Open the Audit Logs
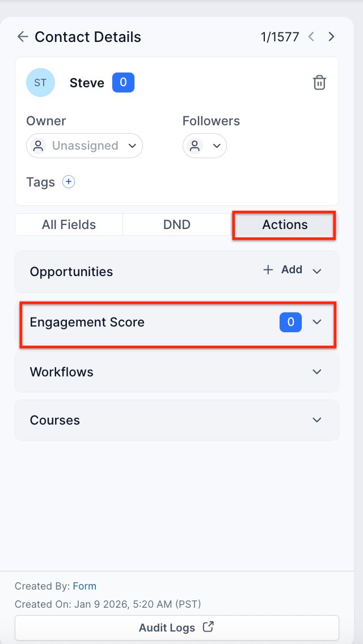Image resolution: width=363 pixels, height=644 pixels. [176, 628]
